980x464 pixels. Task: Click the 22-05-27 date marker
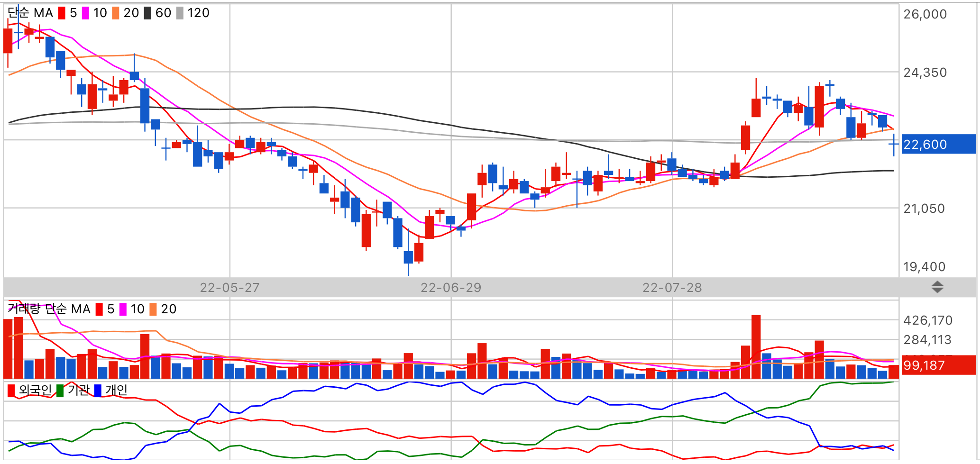(229, 288)
